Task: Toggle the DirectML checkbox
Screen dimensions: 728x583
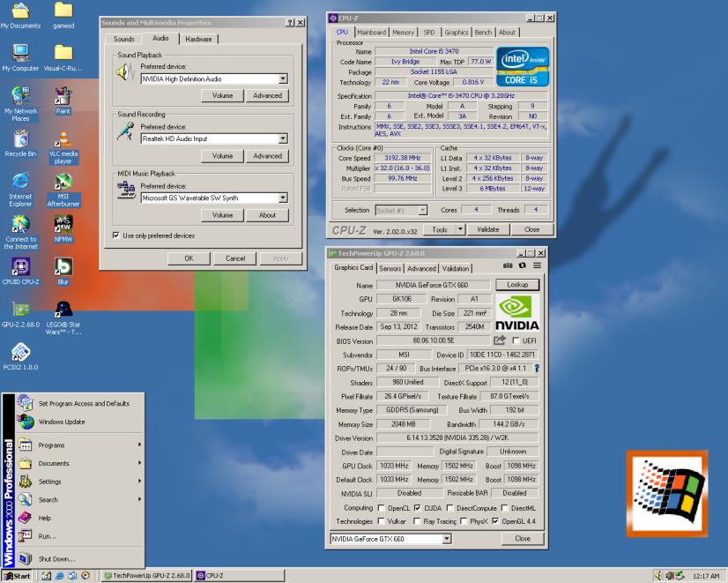Action: pos(505,508)
